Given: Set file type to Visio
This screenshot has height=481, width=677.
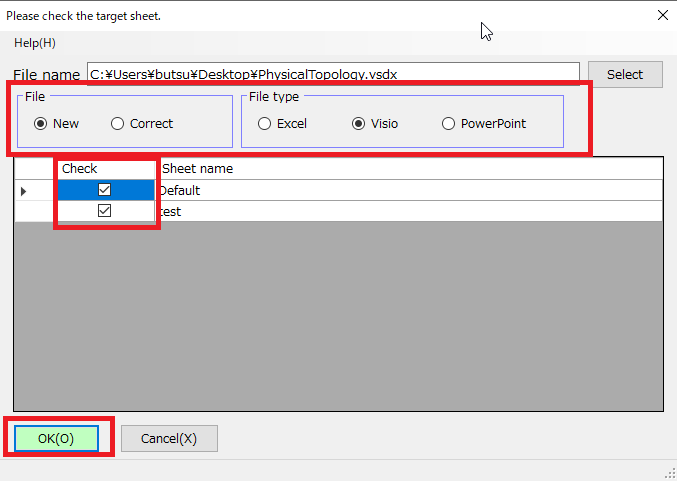Looking at the screenshot, I should click(x=359, y=124).
